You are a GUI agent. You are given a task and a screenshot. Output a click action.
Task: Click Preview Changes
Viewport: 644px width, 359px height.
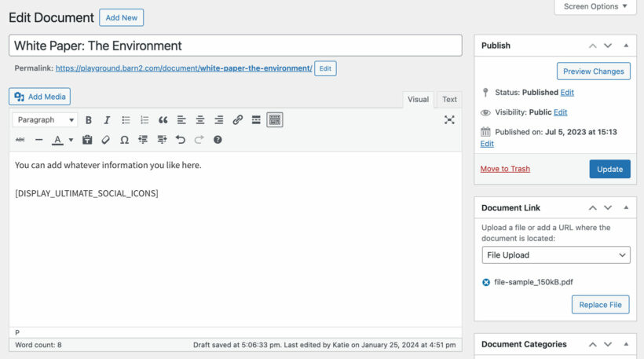594,71
